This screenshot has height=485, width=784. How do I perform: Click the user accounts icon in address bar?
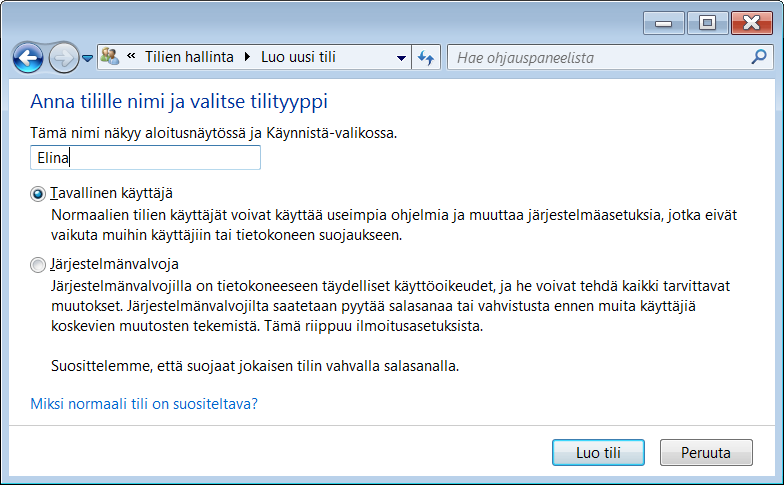coord(110,57)
